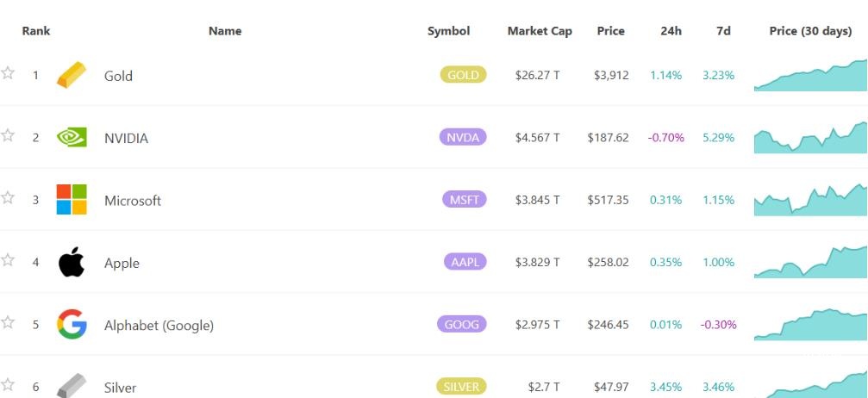
Task: Toggle favorite star for Alphabet (Google)
Action: tap(8, 323)
